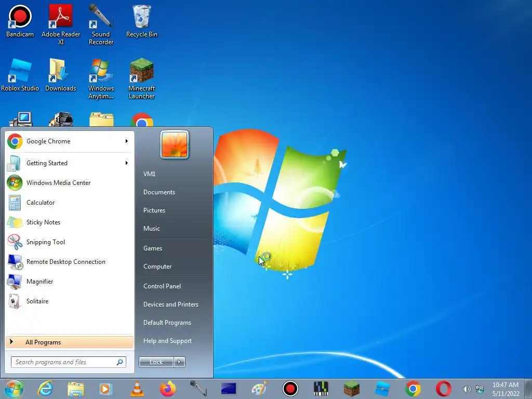This screenshot has height=399, width=532.
Task: Launch Magnifier from Start menu
Action: [x=70, y=281]
